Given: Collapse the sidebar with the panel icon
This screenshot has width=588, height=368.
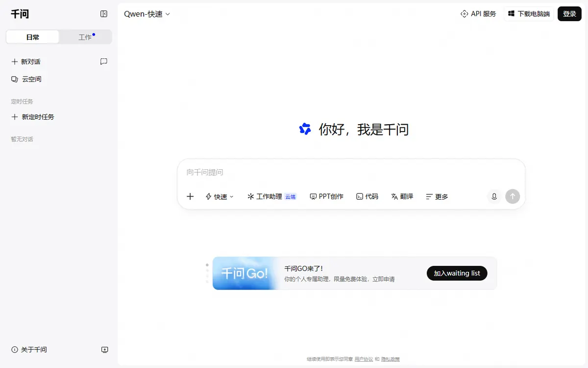Looking at the screenshot, I should click(x=104, y=14).
